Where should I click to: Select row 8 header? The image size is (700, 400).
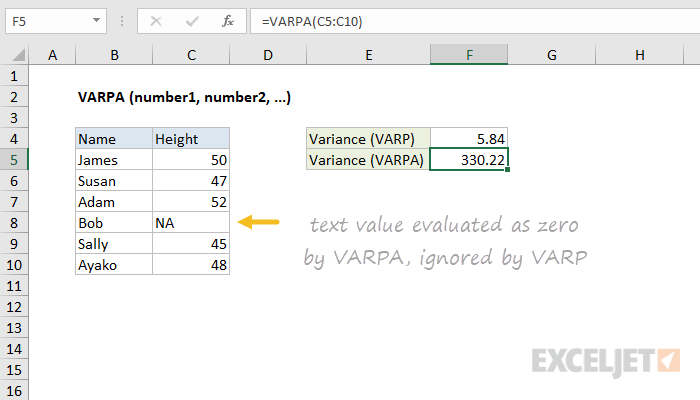pyautogui.click(x=14, y=223)
